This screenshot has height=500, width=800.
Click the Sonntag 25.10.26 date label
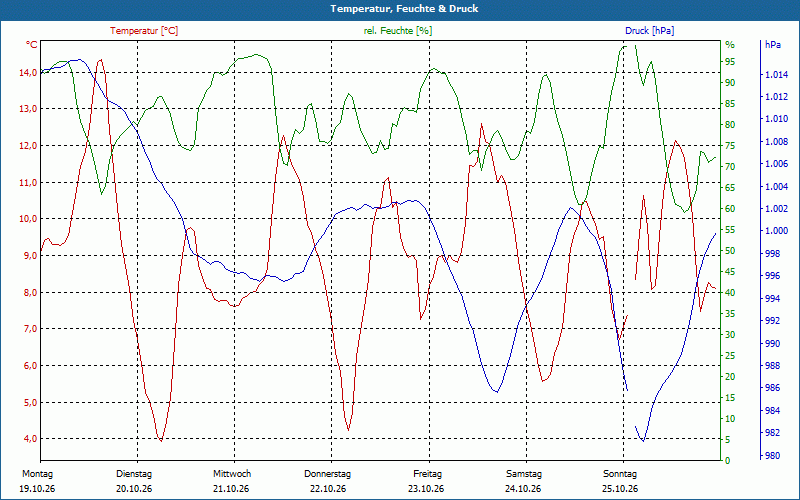click(x=620, y=481)
